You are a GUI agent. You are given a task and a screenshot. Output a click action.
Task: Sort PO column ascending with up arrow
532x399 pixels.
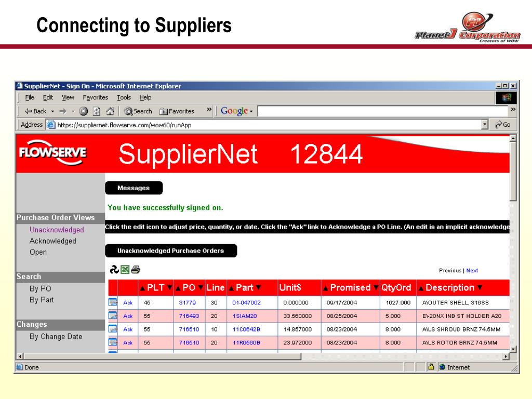178,288
